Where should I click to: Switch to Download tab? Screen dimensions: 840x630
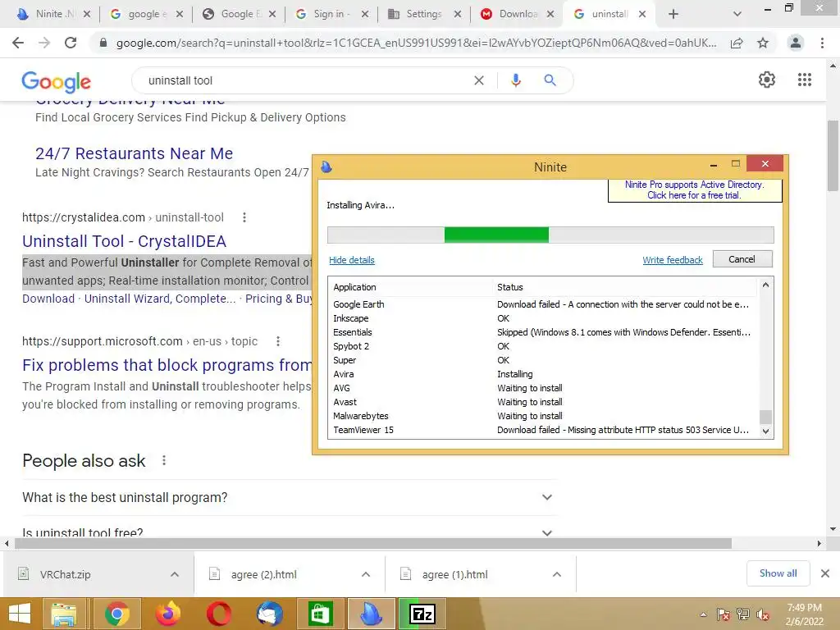point(518,14)
